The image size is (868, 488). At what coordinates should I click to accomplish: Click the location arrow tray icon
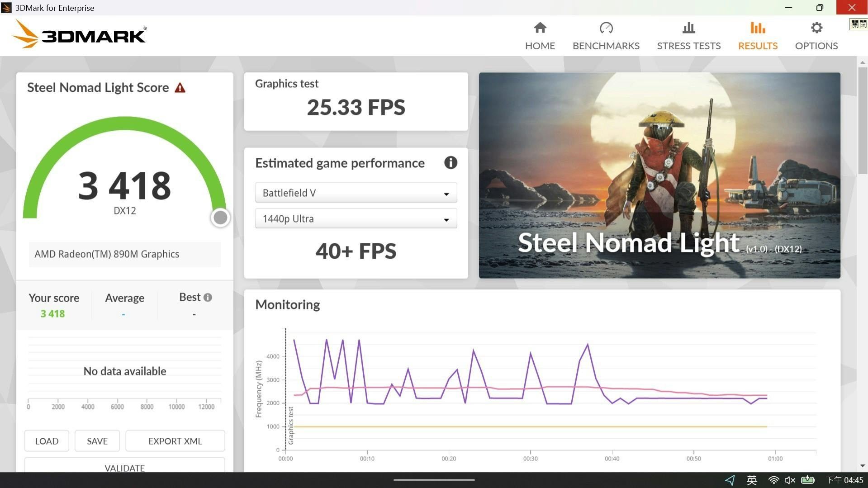point(730,480)
